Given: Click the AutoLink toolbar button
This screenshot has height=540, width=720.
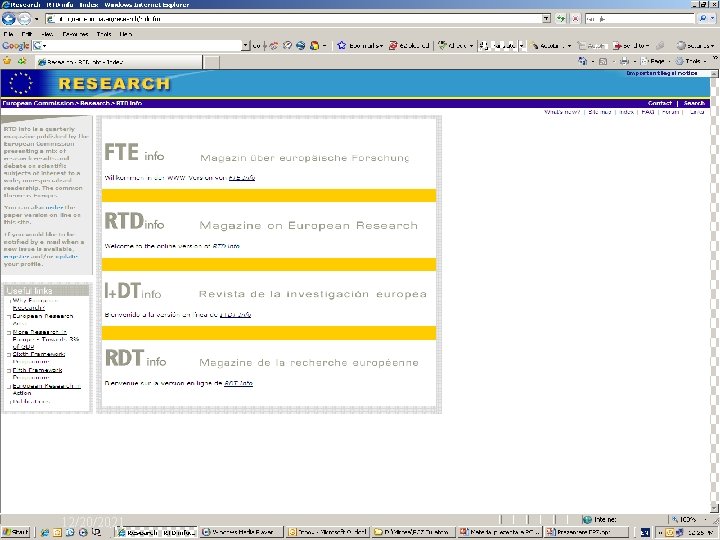Looking at the screenshot, I should (x=551, y=45).
